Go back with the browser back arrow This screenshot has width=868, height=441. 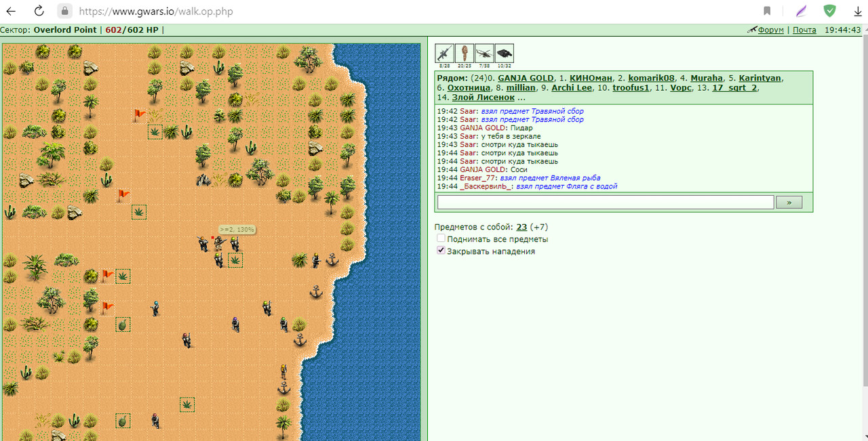click(x=12, y=11)
